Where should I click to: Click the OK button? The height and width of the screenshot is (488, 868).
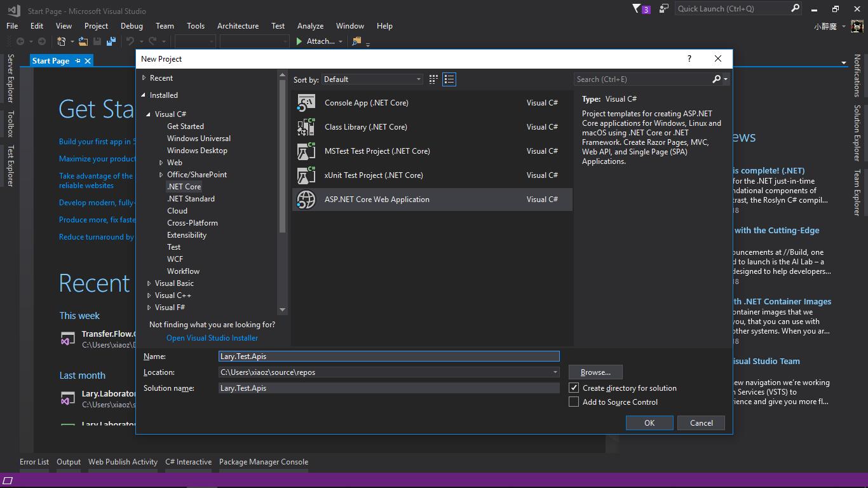pos(649,423)
